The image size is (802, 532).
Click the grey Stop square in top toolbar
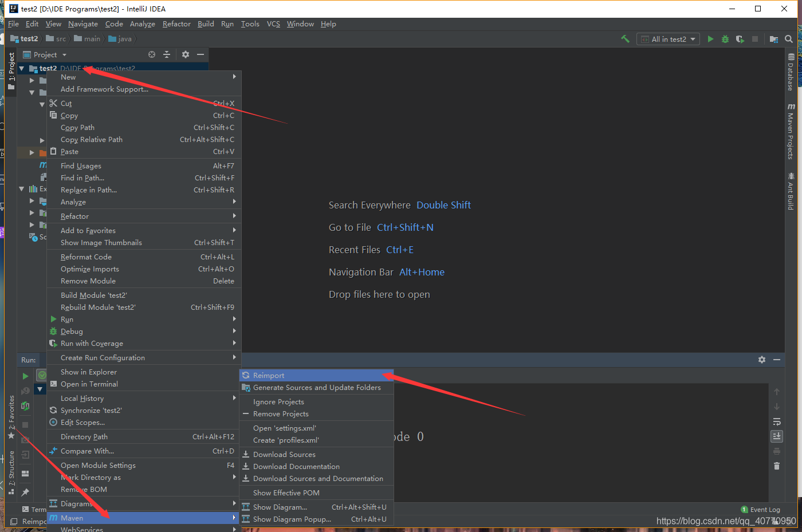click(755, 39)
